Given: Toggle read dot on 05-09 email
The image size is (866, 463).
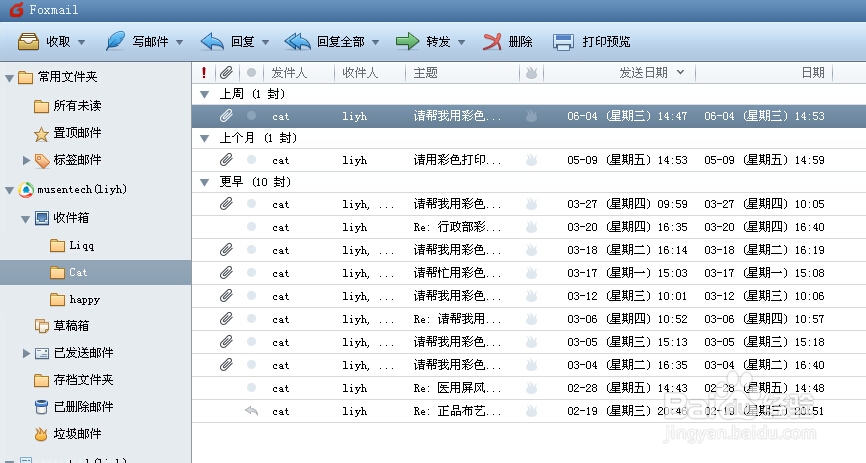Looking at the screenshot, I should coord(251,160).
